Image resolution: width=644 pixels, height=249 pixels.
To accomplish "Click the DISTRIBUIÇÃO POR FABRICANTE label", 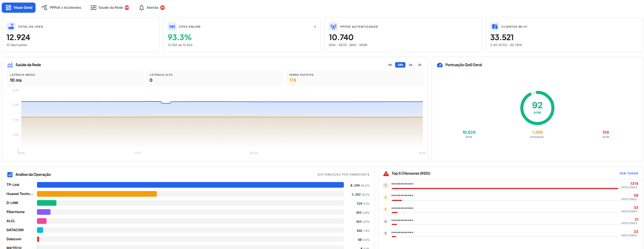I will tap(344, 175).
